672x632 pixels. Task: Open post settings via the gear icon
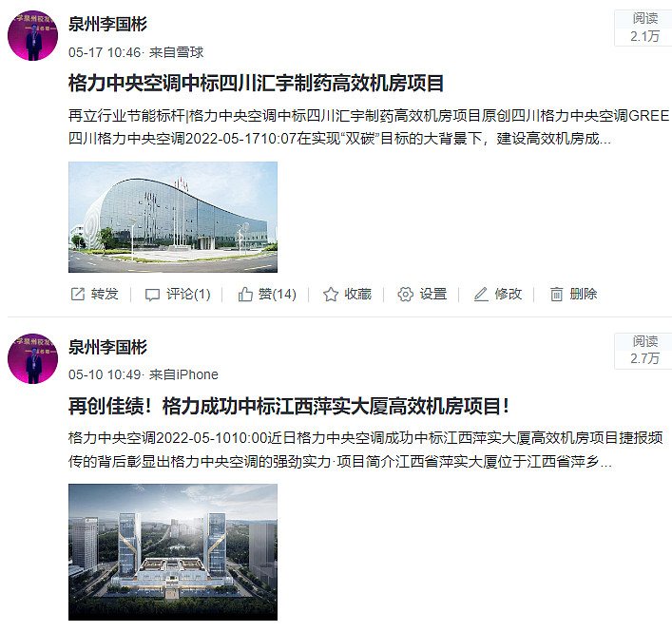[x=406, y=294]
